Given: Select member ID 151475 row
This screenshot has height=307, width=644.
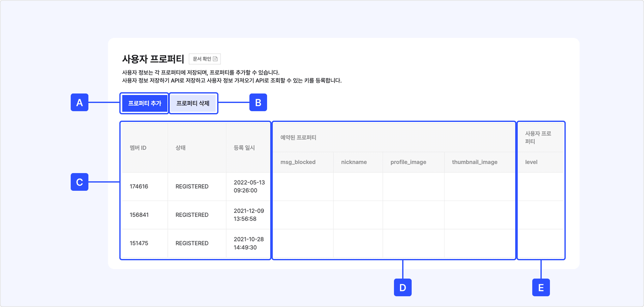Looking at the screenshot, I should point(139,243).
